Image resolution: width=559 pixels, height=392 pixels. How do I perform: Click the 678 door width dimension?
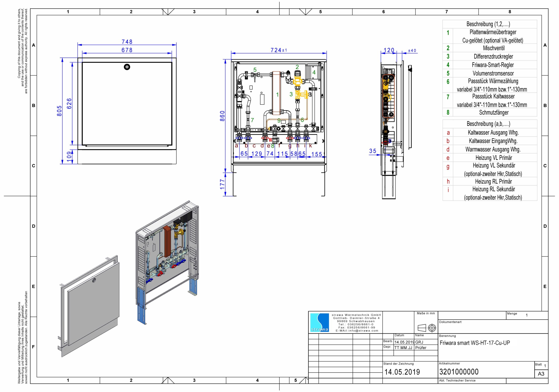127,50
